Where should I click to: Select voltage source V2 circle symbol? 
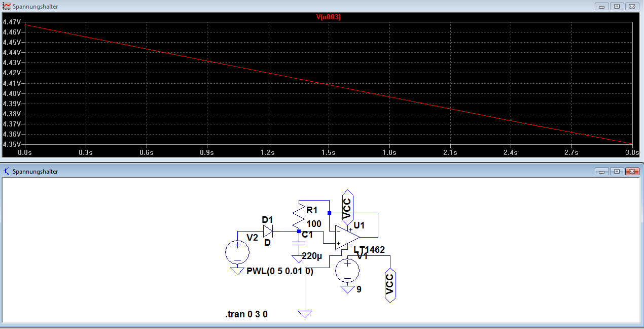(x=237, y=252)
